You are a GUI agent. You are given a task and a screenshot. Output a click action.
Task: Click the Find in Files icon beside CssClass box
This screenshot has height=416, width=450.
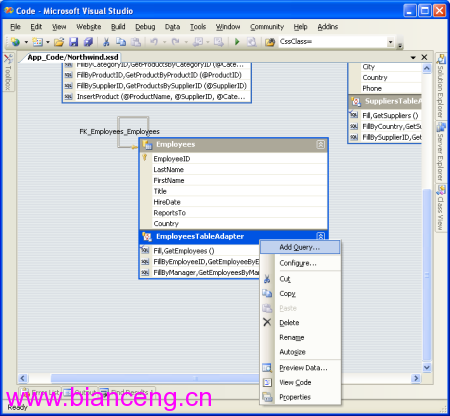click(270, 42)
